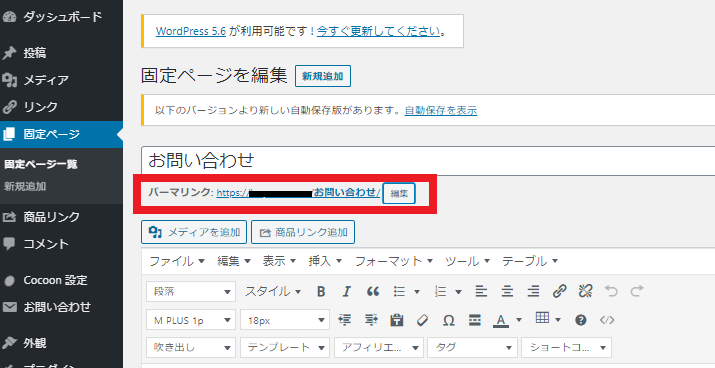
Task: Open 挿入 editor menu
Action: click(x=325, y=261)
